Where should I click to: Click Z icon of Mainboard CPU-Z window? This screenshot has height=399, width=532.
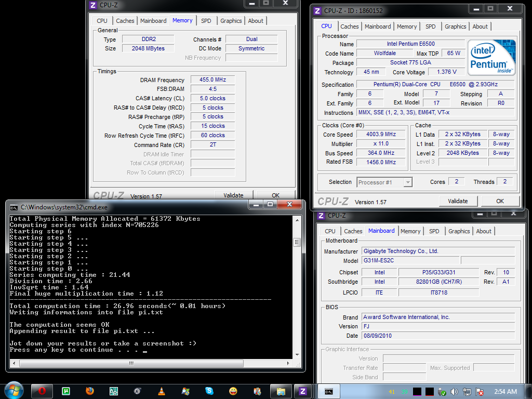click(x=321, y=216)
